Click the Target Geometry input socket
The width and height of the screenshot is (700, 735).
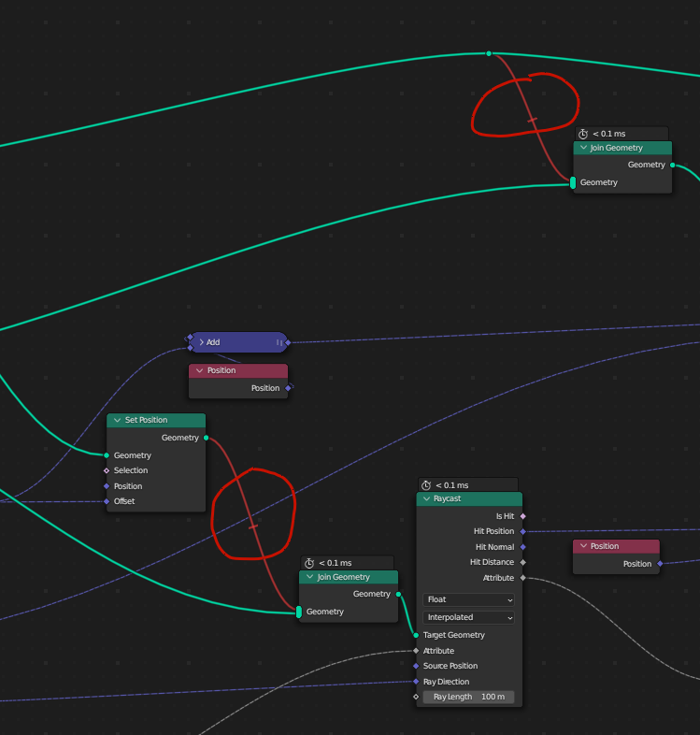(x=416, y=635)
